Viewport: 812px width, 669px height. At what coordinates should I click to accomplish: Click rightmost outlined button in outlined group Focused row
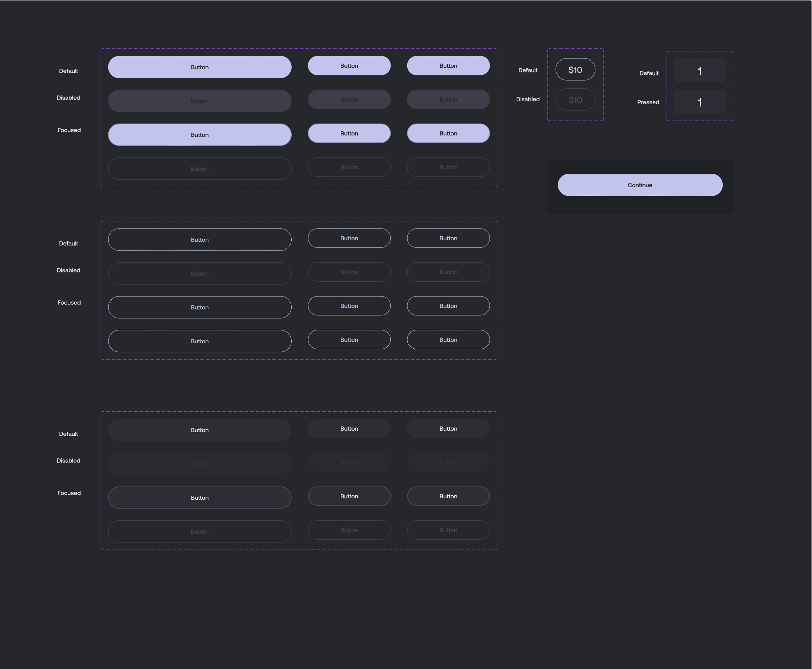click(448, 306)
